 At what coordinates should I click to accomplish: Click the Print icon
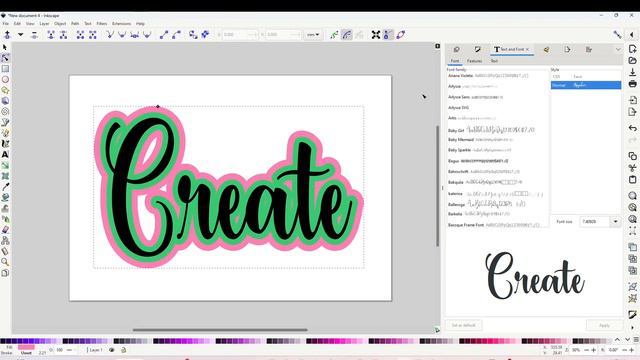tap(633, 84)
